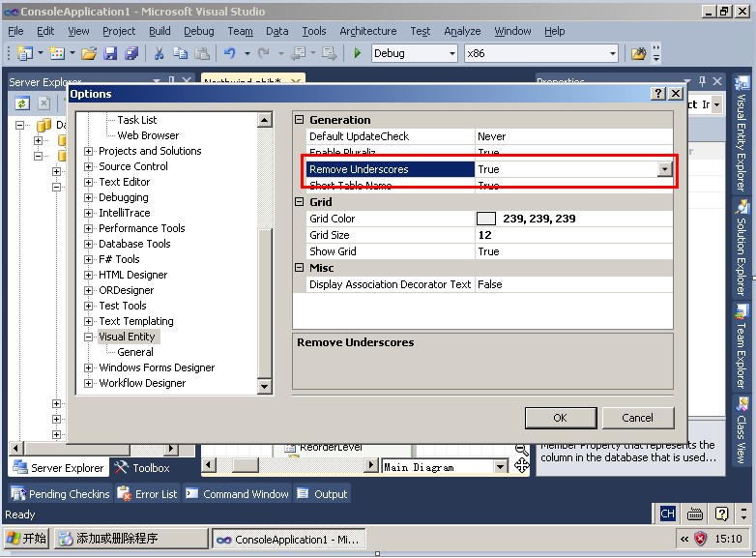
Task: Collapse the Generation property category
Action: pyautogui.click(x=300, y=120)
